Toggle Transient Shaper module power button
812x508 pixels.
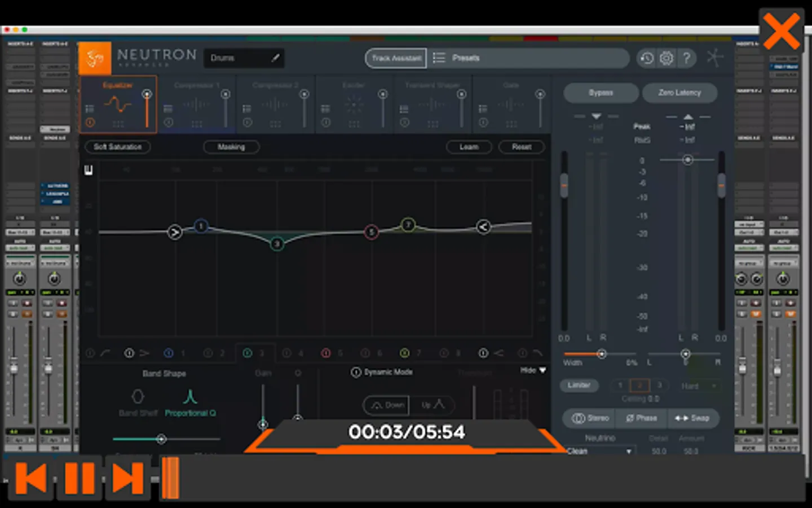[x=404, y=122]
